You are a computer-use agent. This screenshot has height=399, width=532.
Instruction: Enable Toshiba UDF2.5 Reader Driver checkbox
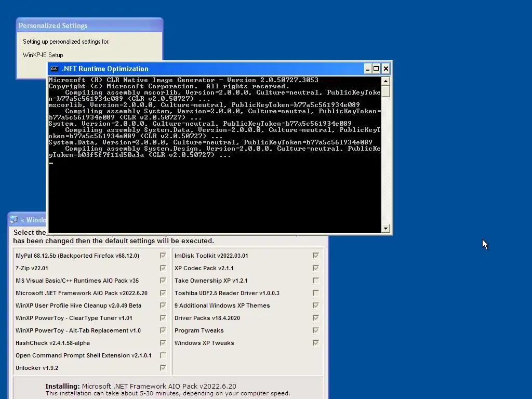(316, 293)
